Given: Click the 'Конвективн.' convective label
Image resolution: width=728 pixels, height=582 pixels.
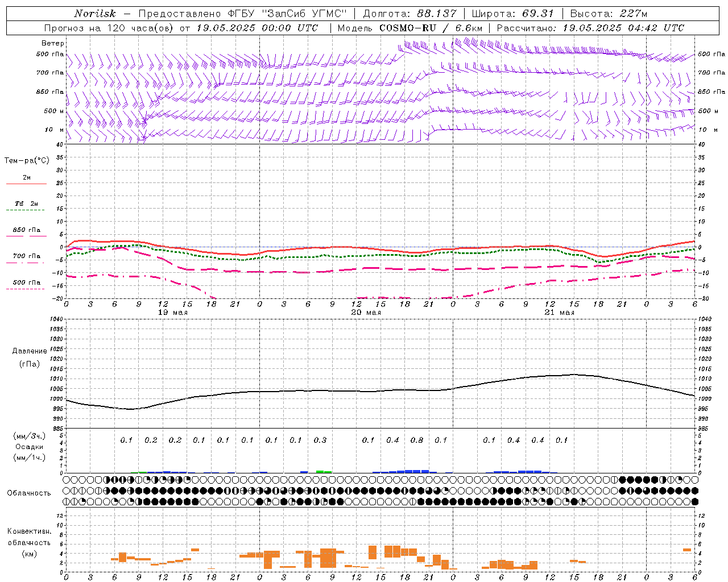Looking at the screenshot, I should coord(30,531).
